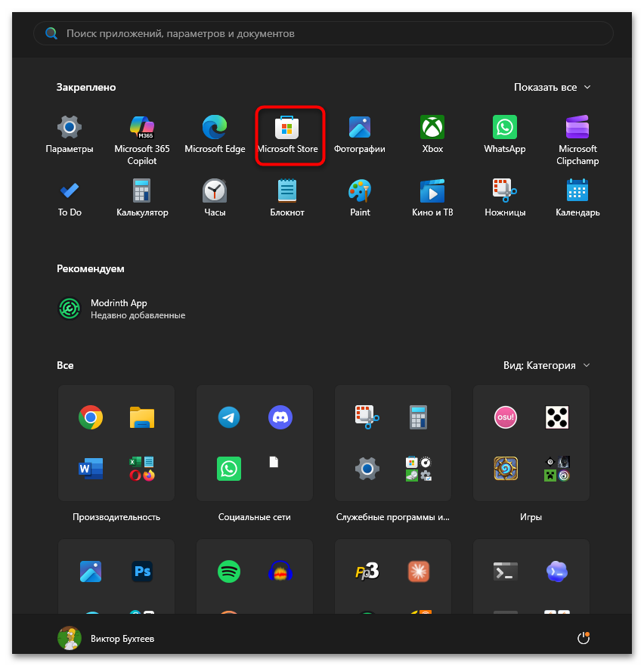
Task: Open Кино и ТВ
Action: 432,198
